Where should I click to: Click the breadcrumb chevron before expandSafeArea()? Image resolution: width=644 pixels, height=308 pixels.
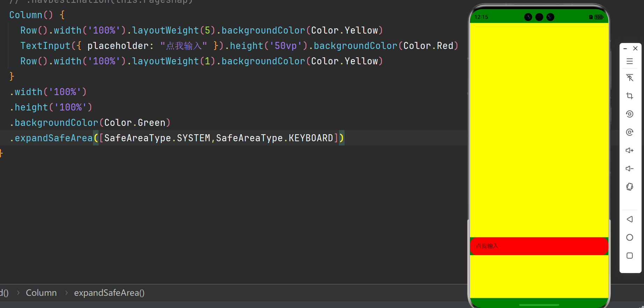(x=66, y=293)
